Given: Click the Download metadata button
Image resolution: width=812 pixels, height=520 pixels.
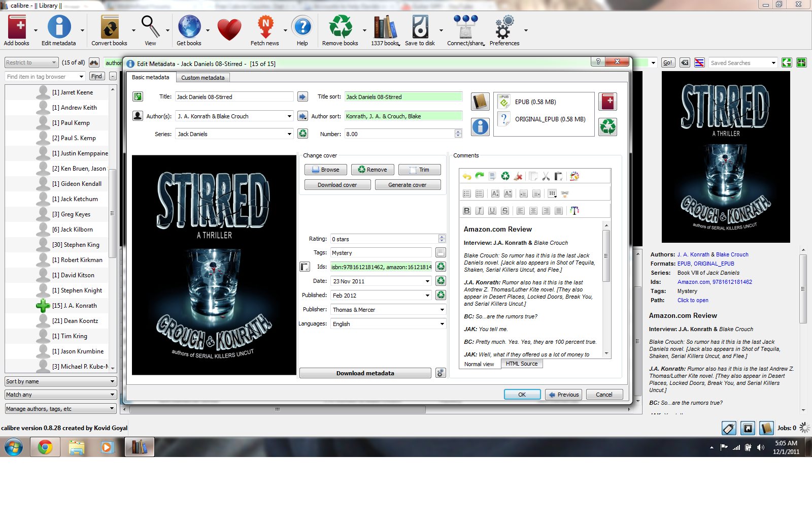Looking at the screenshot, I should click(x=365, y=373).
